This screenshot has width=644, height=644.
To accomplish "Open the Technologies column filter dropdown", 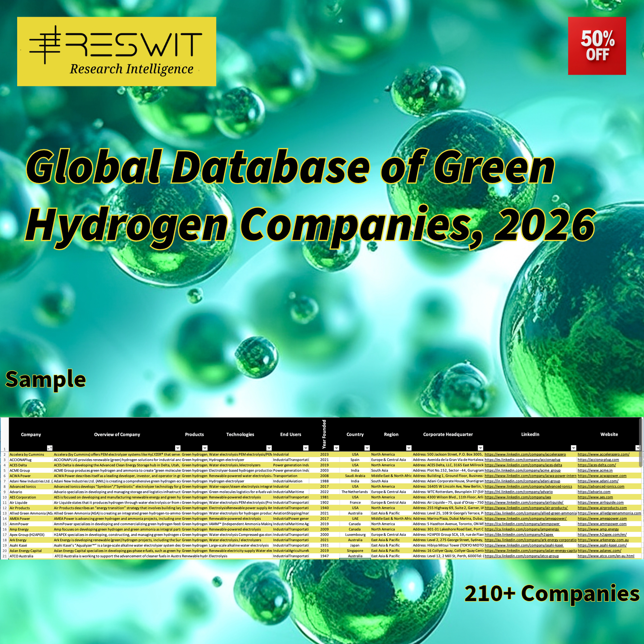I will (269, 448).
